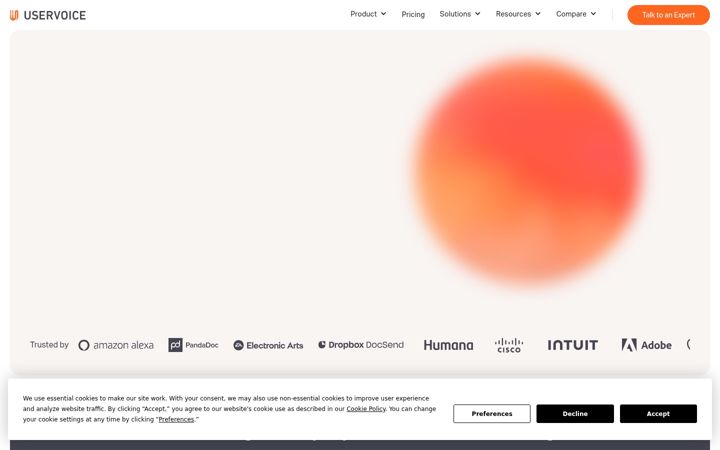Click the Electronic Arts logo
The height and width of the screenshot is (450, 720).
[x=268, y=345]
